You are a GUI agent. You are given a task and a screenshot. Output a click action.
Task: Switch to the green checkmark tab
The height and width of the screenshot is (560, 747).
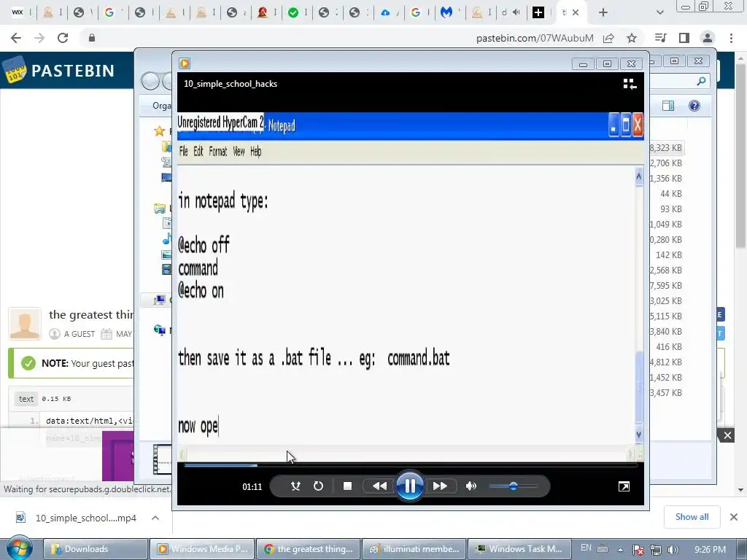pyautogui.click(x=293, y=12)
